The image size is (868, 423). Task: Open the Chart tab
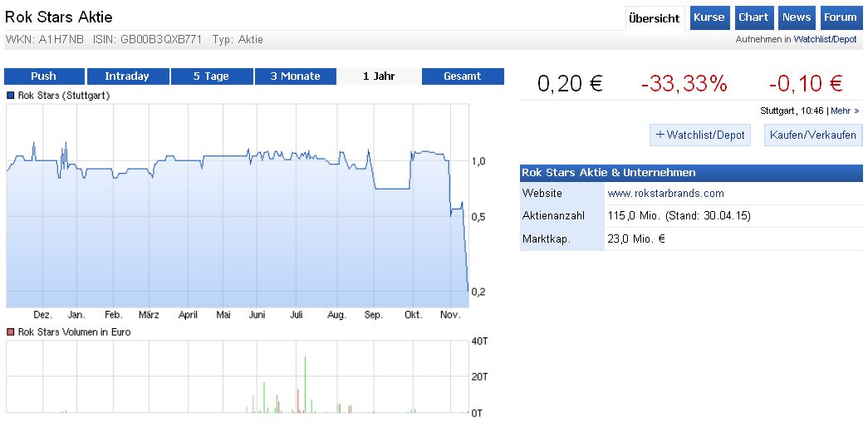(x=753, y=17)
